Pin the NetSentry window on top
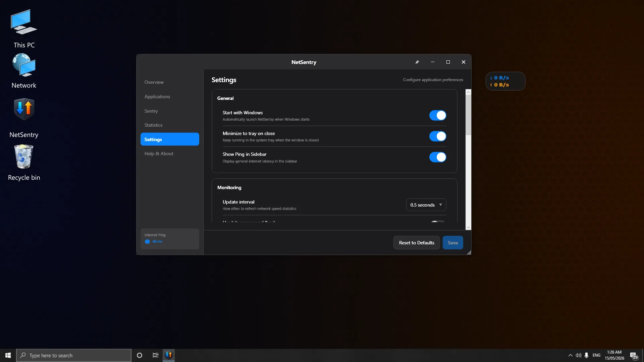 tap(417, 62)
